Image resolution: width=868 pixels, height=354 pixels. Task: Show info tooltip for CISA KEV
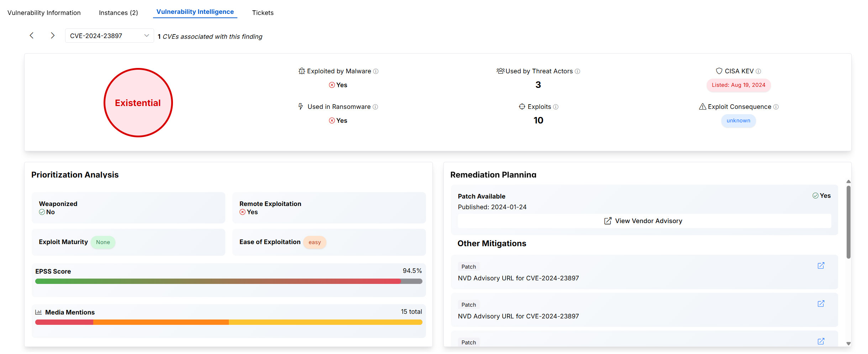758,72
